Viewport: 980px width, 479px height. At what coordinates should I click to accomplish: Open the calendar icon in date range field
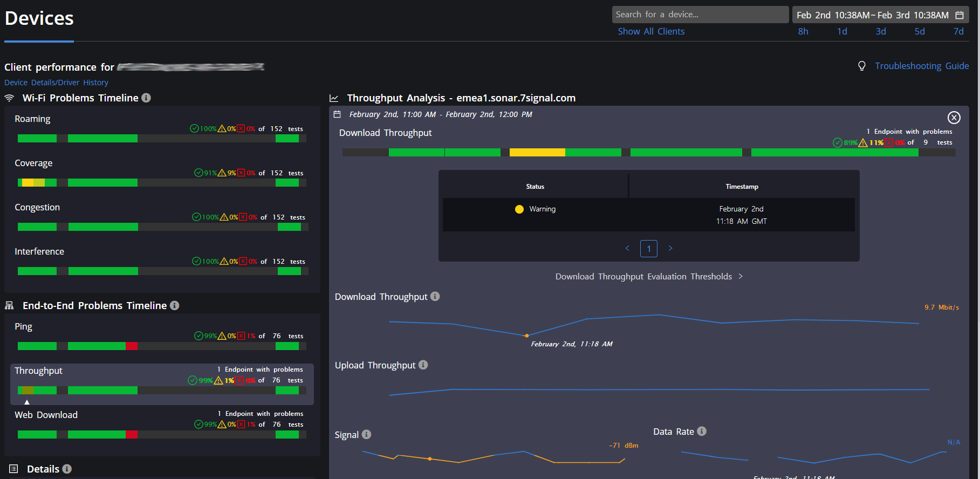[x=960, y=15]
